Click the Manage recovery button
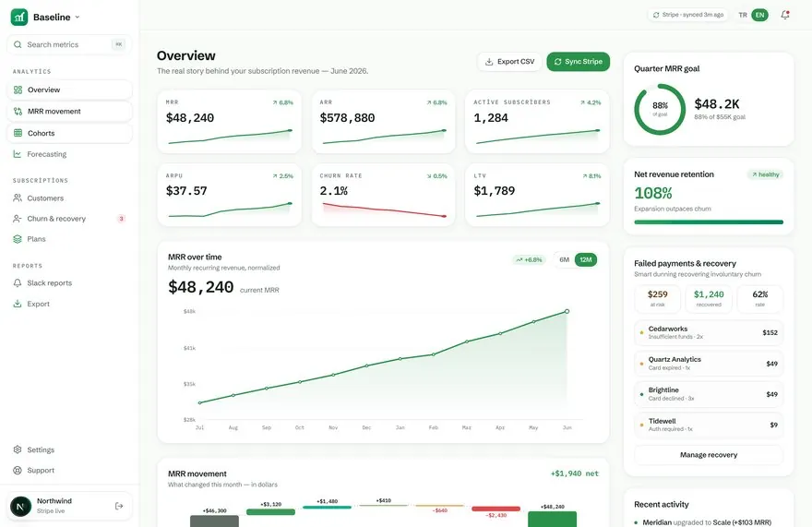812x527 pixels. (x=709, y=455)
